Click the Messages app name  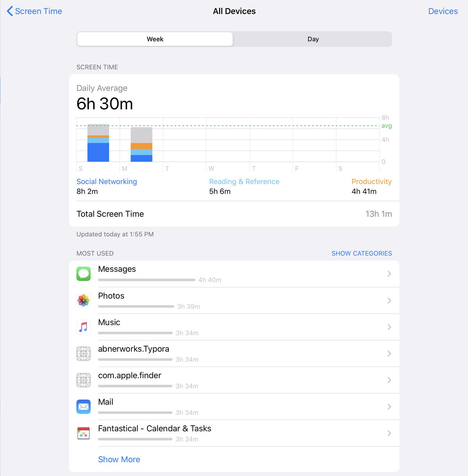coord(117,269)
